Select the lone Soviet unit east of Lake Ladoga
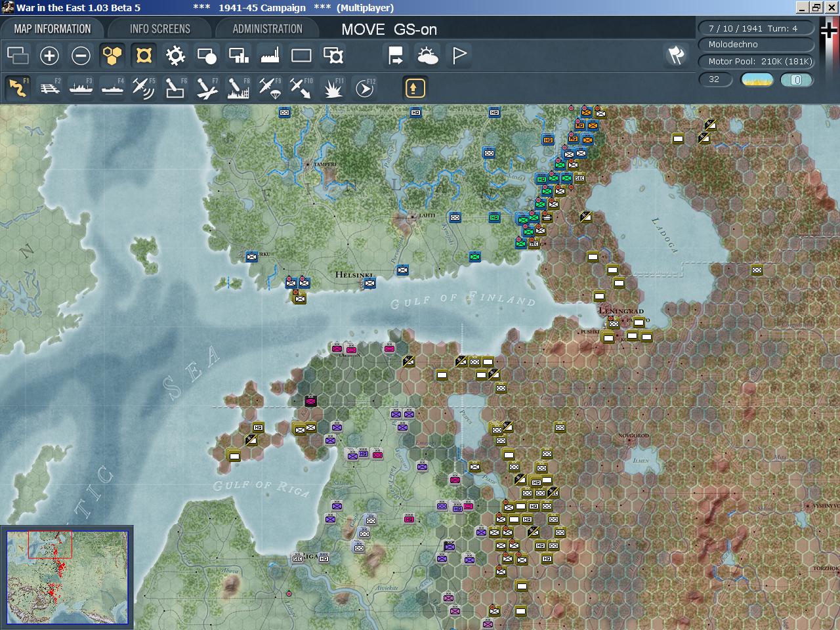This screenshot has height=630, width=840. point(757,270)
